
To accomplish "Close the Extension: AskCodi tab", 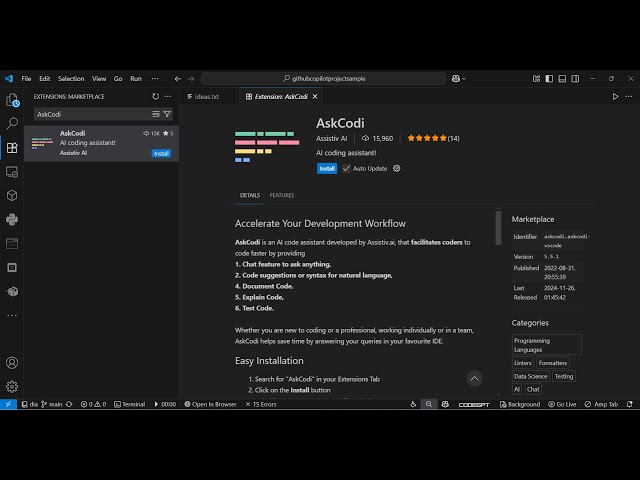I will click(315, 96).
